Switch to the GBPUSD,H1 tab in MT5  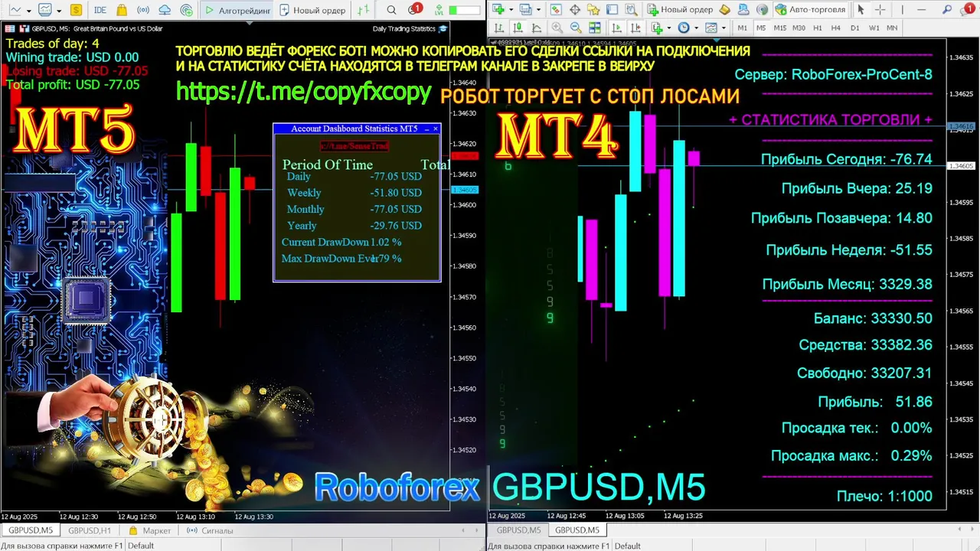coord(90,530)
